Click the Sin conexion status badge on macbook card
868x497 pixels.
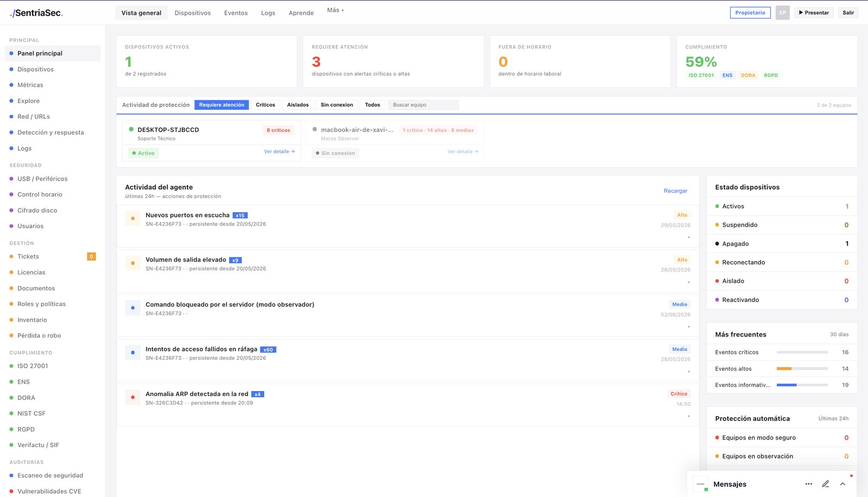(x=336, y=153)
